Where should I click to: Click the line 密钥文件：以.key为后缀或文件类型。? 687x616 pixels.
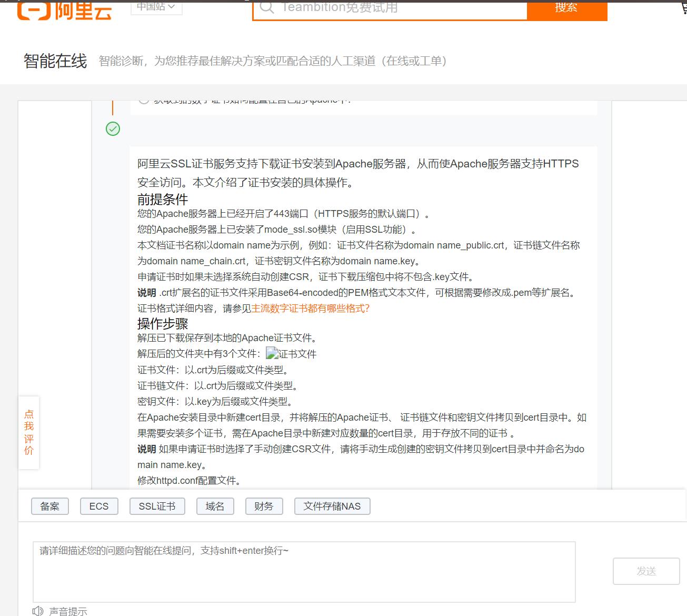[215, 401]
